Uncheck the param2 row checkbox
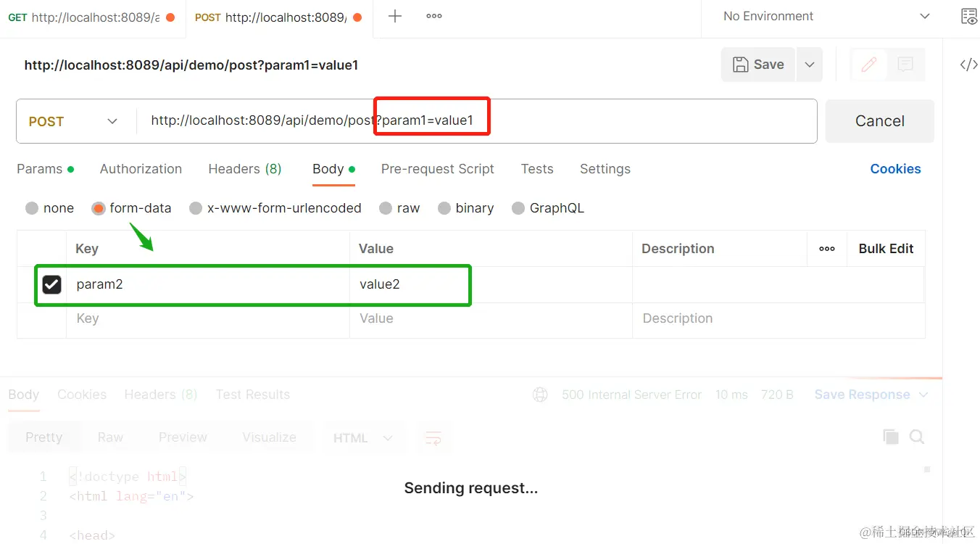This screenshot has width=980, height=544. (x=51, y=284)
